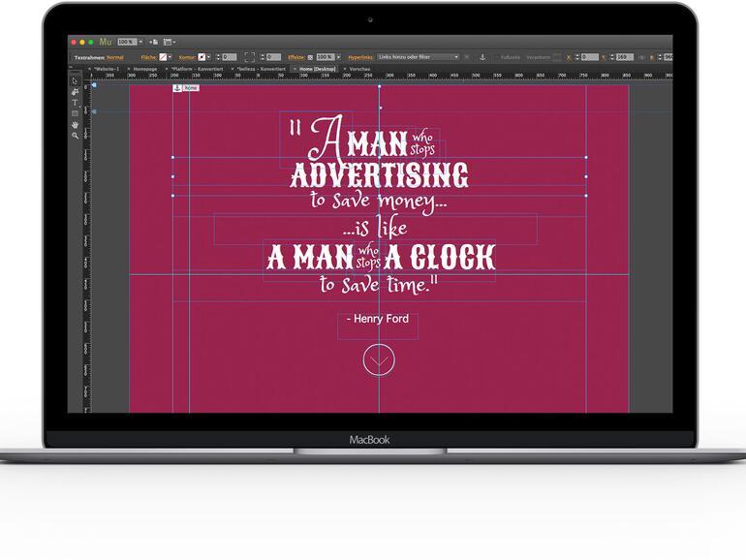Click the corner radius input field
746x560 pixels.
(273, 57)
